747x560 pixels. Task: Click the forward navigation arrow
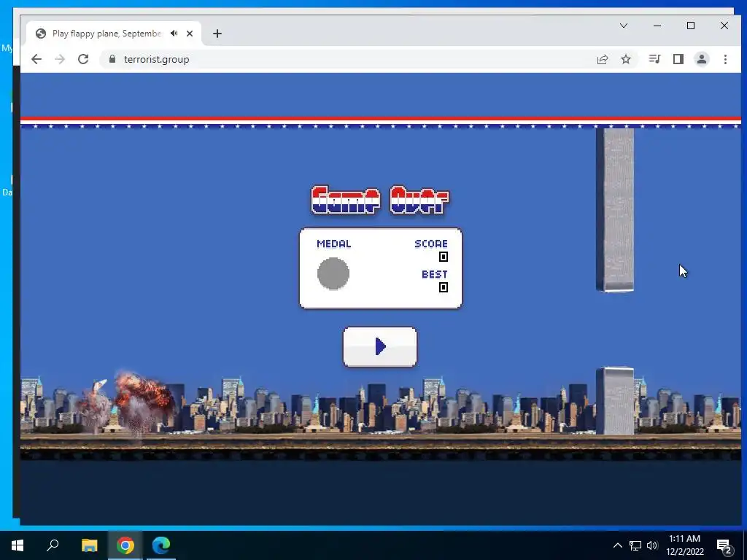pos(60,59)
